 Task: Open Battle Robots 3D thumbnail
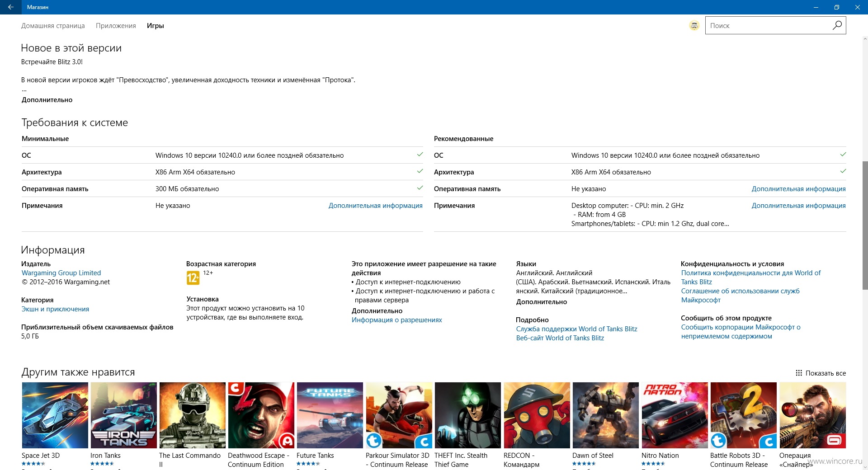[x=744, y=415]
